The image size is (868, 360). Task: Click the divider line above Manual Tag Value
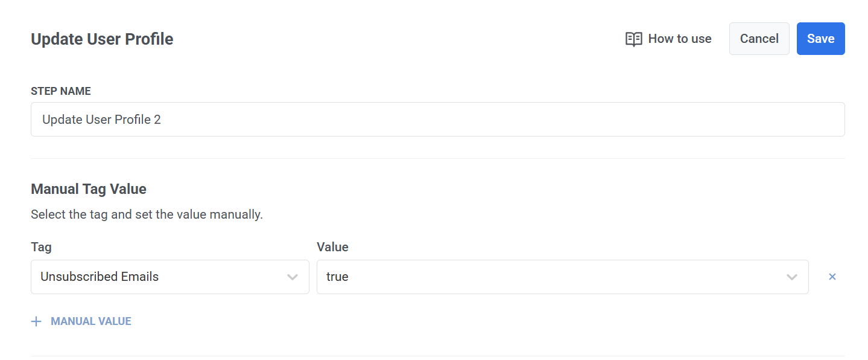pyautogui.click(x=437, y=158)
